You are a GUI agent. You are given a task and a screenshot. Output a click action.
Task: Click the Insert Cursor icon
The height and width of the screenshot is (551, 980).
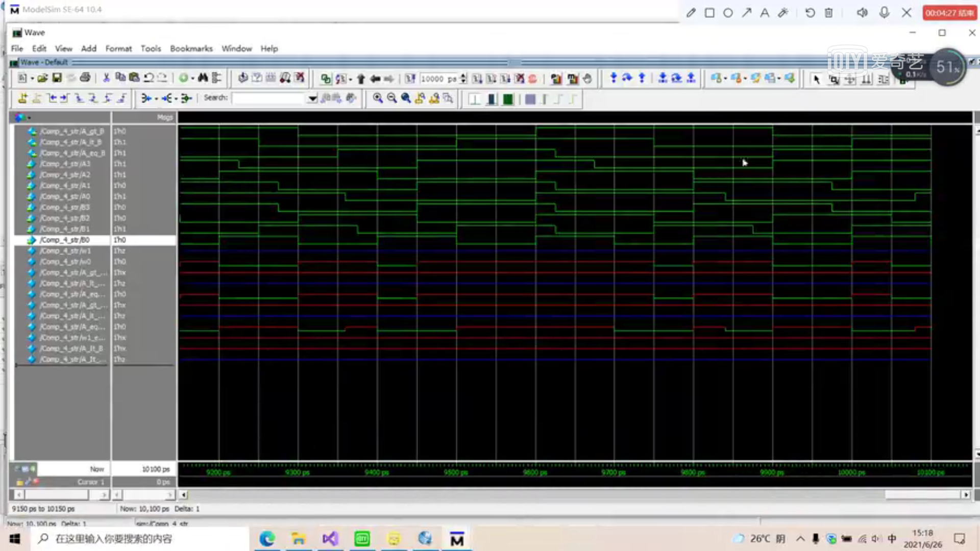(22, 98)
